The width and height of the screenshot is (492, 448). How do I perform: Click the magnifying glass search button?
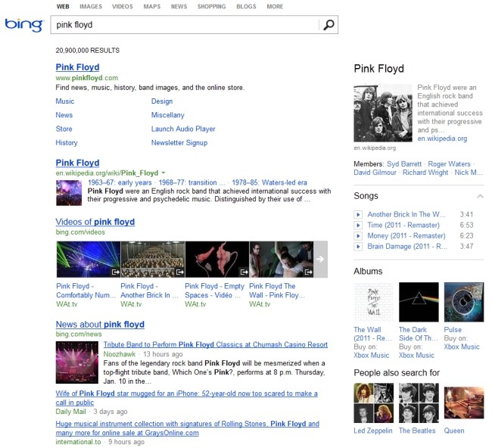coord(328,25)
